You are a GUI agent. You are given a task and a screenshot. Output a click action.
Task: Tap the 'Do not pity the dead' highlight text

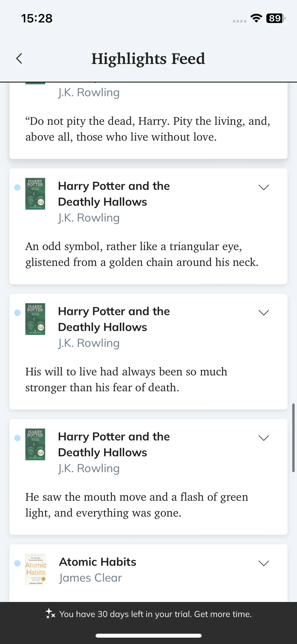148,129
